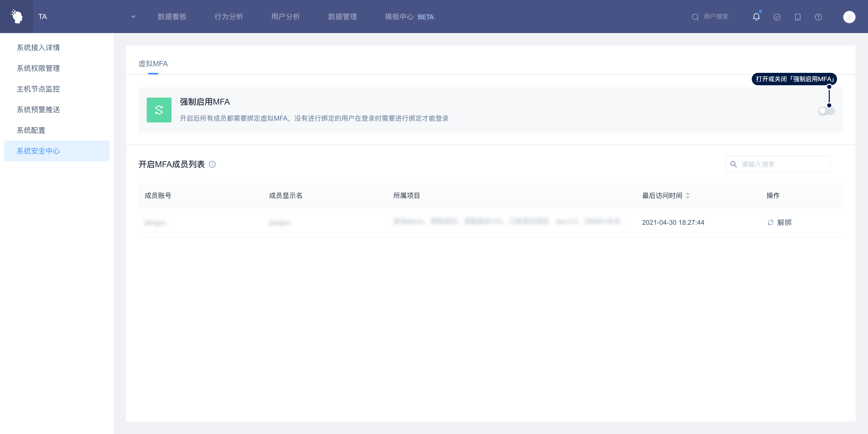Viewport: 868px width, 434px height.
Task: Click the info icon beside 开启MFA成员列表
Action: (212, 165)
